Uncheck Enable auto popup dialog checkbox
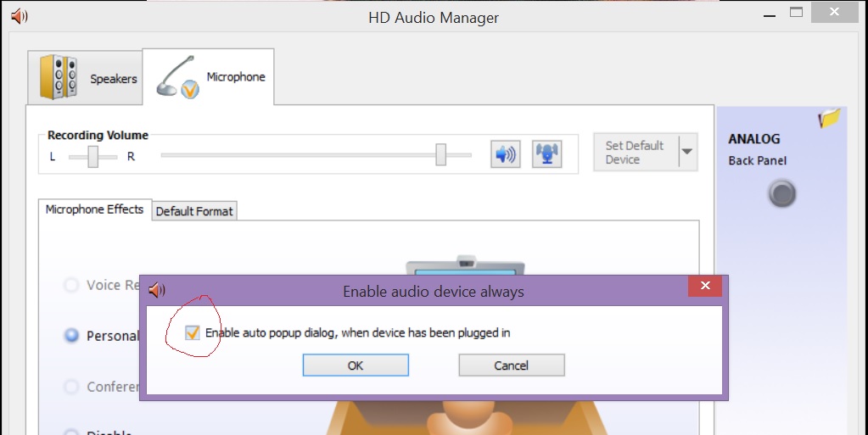Screen dimensions: 868x435 (192, 332)
